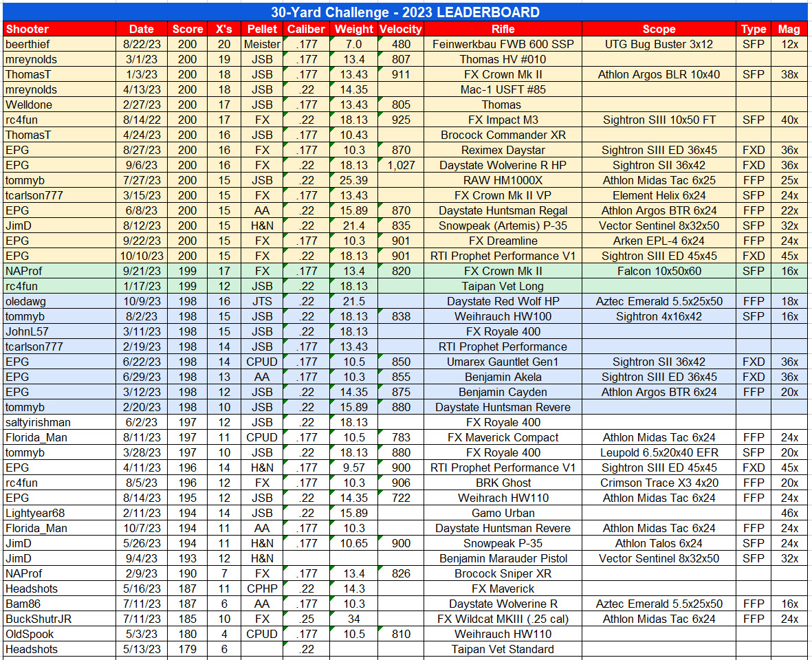Click the velocity cell '1,027'
This screenshot has height=660, width=812.
click(x=401, y=165)
